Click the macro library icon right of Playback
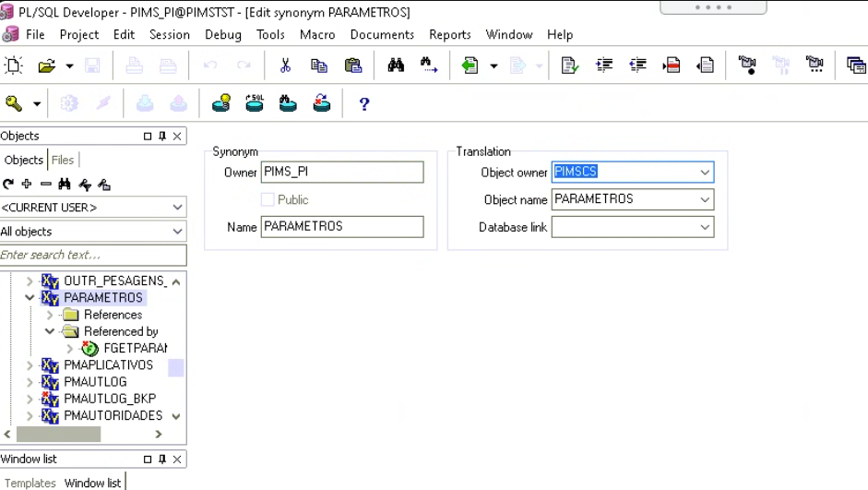Screen dimensions: 868x490 [814, 66]
